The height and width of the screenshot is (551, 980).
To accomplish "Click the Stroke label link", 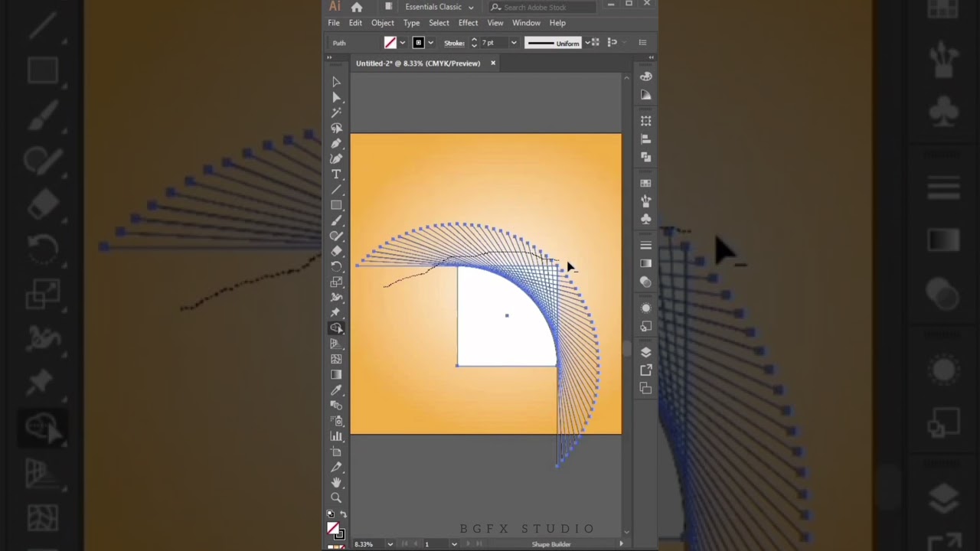I will pyautogui.click(x=454, y=43).
